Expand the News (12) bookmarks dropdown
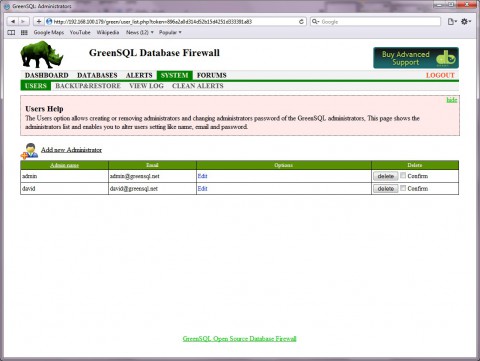 pyautogui.click(x=140, y=32)
